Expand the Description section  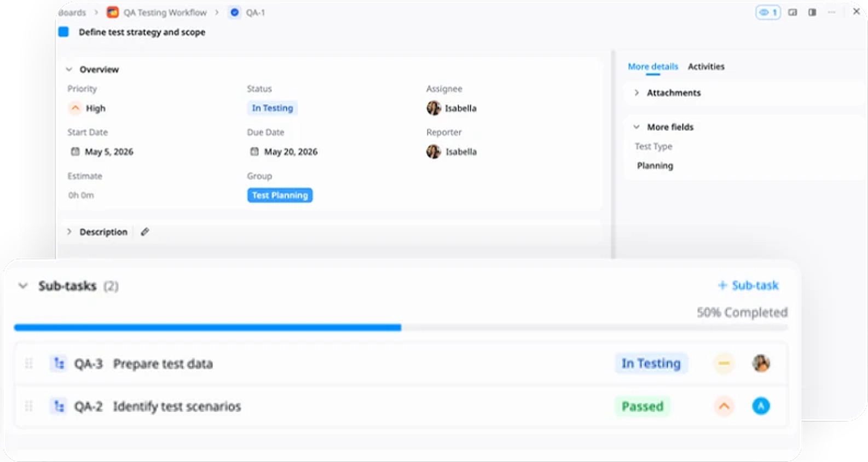tap(69, 232)
